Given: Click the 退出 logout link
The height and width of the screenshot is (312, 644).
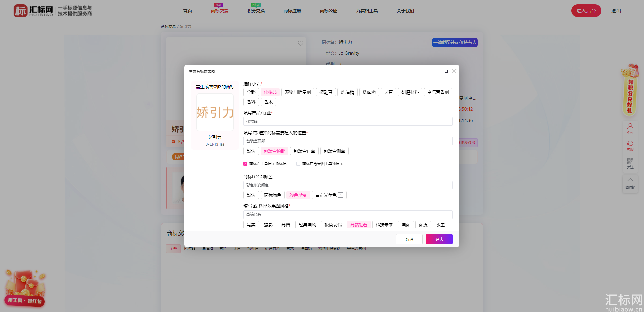Looking at the screenshot, I should click(616, 11).
